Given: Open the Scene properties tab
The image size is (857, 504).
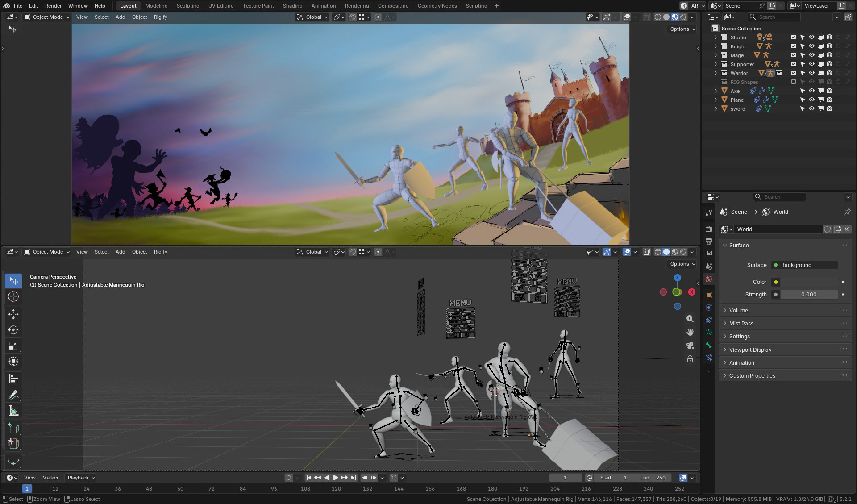Looking at the screenshot, I should pyautogui.click(x=708, y=266).
